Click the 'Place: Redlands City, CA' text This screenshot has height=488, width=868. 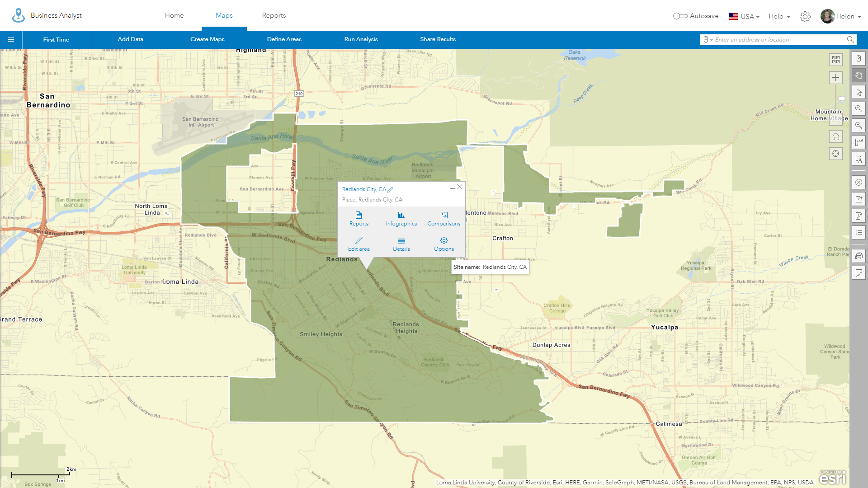point(372,200)
